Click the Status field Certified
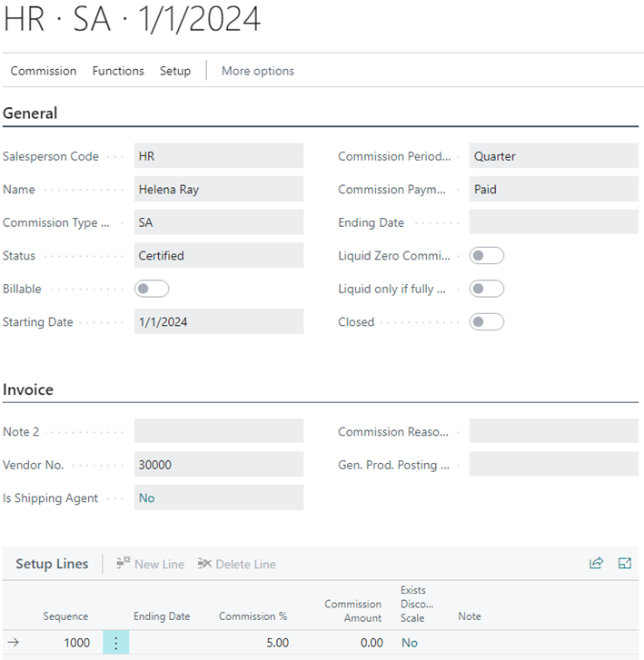 pyautogui.click(x=219, y=255)
